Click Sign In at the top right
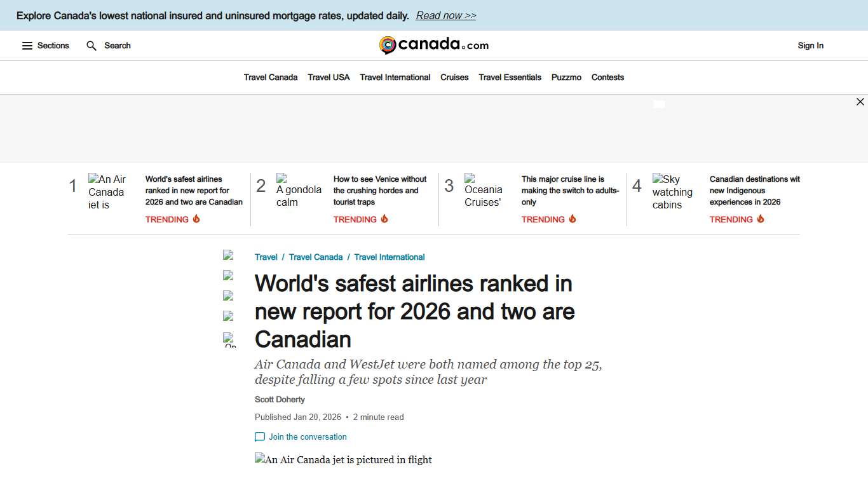 [810, 45]
